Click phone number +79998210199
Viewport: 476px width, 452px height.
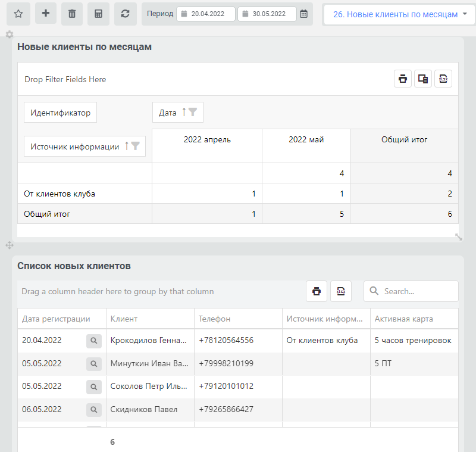click(x=226, y=363)
